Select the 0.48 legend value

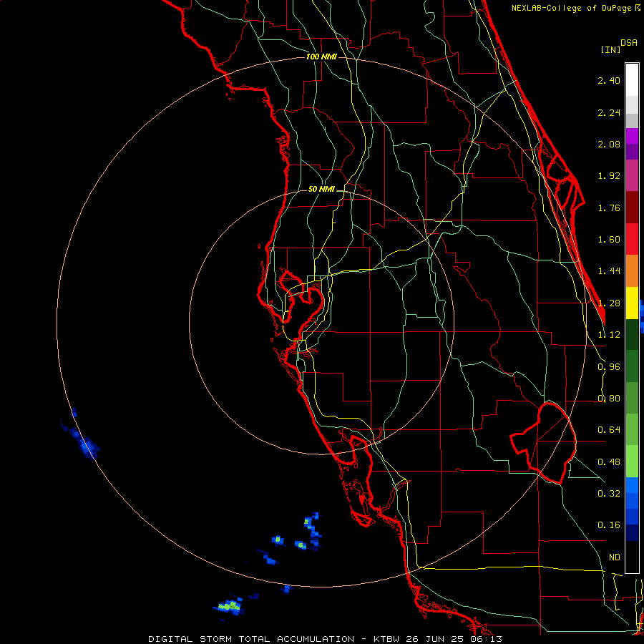609,462
